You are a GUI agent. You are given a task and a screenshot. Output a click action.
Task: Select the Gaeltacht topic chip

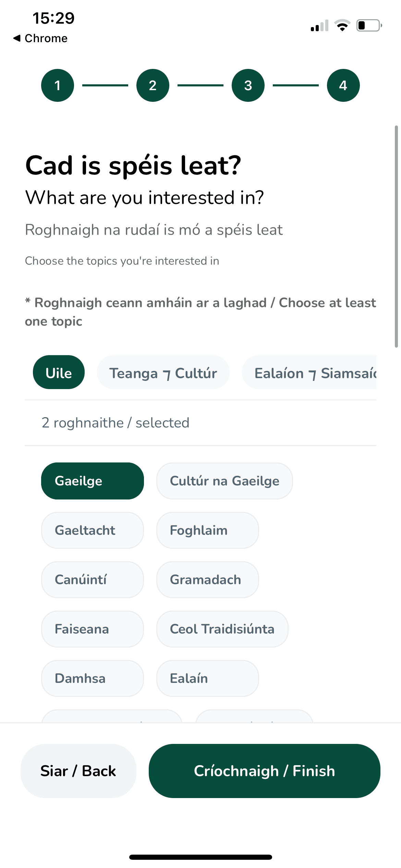point(92,530)
